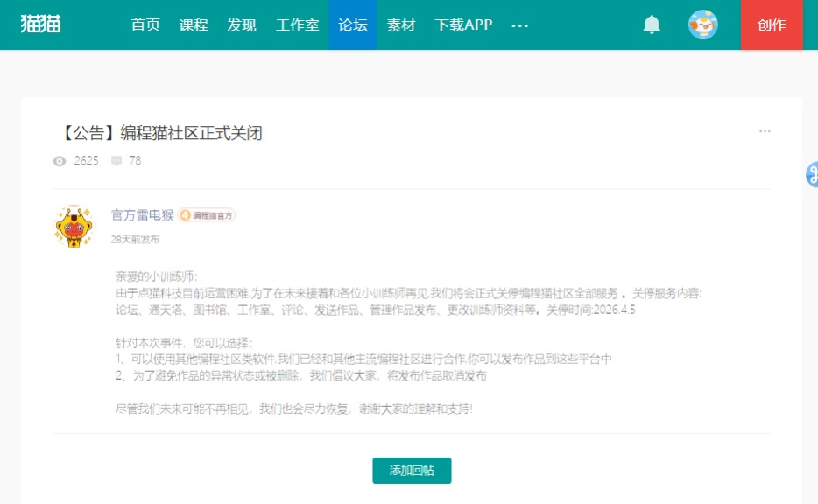Screen dimensions: 818x504
Task: Open the 首页 nav item
Action: click(145, 24)
